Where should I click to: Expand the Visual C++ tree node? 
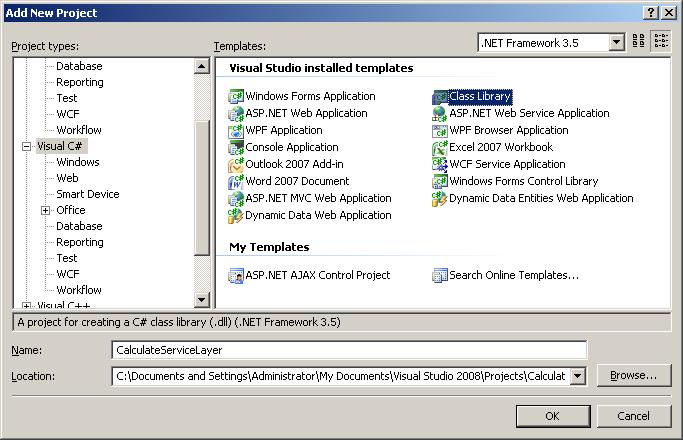click(x=27, y=305)
